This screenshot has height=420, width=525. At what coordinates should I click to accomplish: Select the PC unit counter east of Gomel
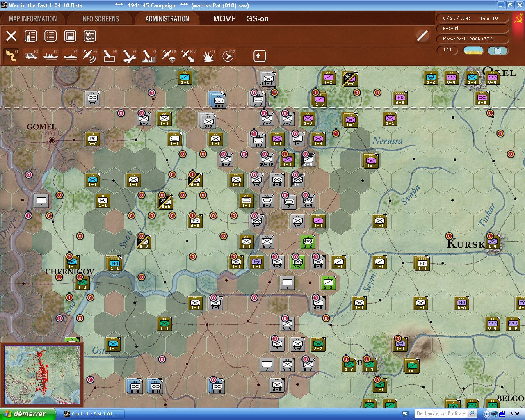click(93, 139)
